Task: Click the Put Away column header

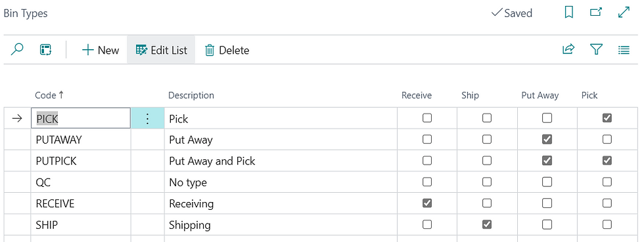Action: (540, 95)
